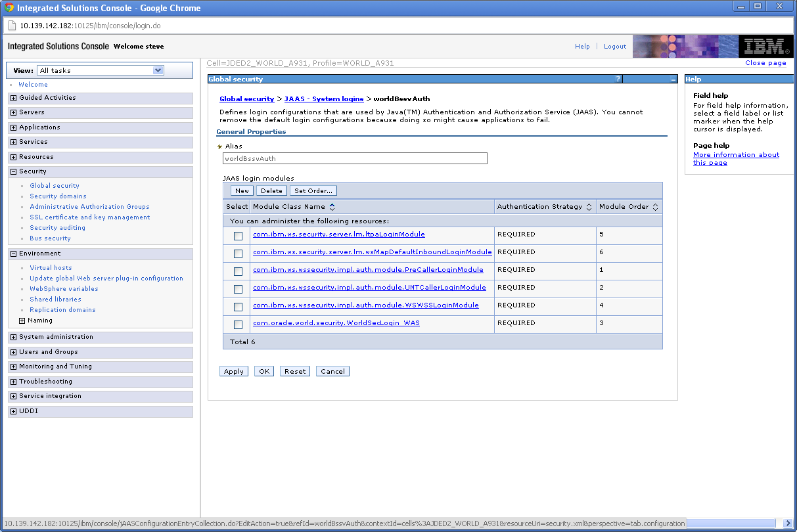Open Administrative Authorization Groups item
Viewport: 797px width, 532px height.
(x=89, y=207)
